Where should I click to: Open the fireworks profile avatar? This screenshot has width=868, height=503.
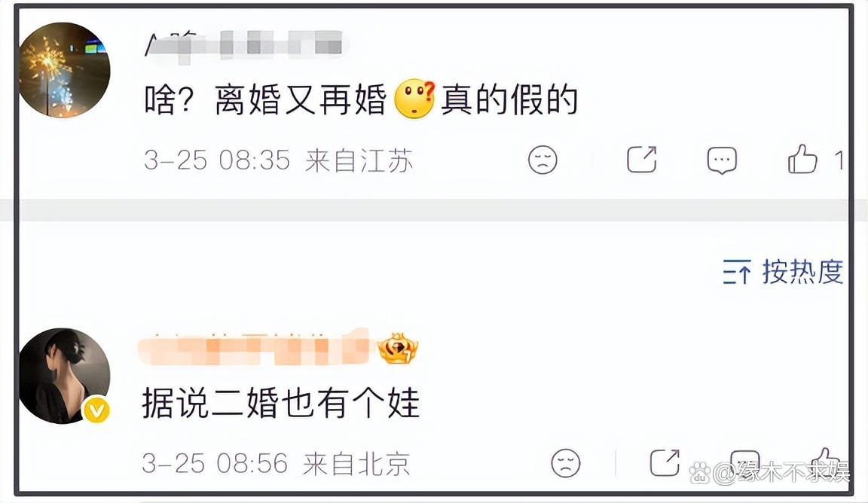click(x=64, y=70)
